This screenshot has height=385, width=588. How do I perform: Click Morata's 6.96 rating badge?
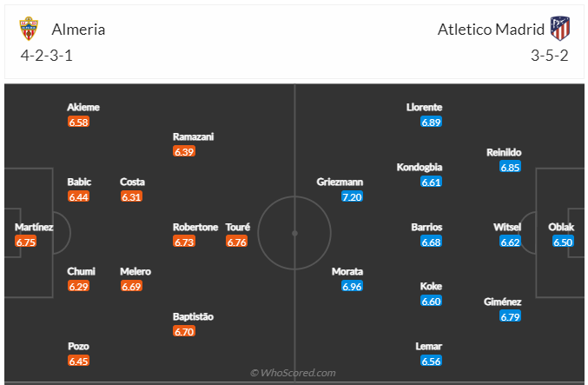pyautogui.click(x=352, y=286)
